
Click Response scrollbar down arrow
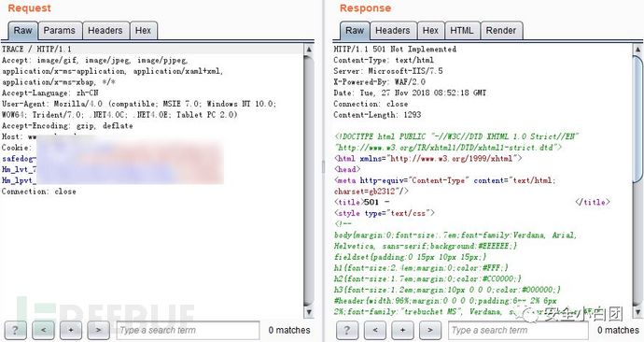coord(638,312)
